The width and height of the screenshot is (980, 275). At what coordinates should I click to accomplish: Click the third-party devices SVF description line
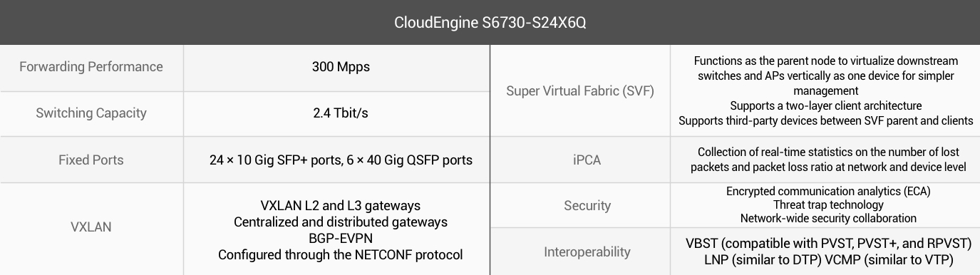point(826,120)
